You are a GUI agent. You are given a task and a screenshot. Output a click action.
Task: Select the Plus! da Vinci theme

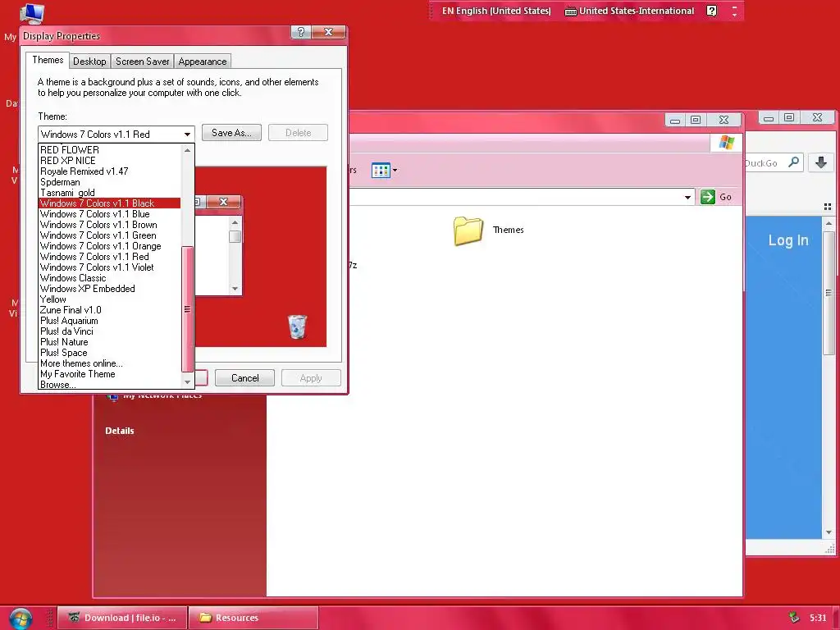pyautogui.click(x=109, y=331)
